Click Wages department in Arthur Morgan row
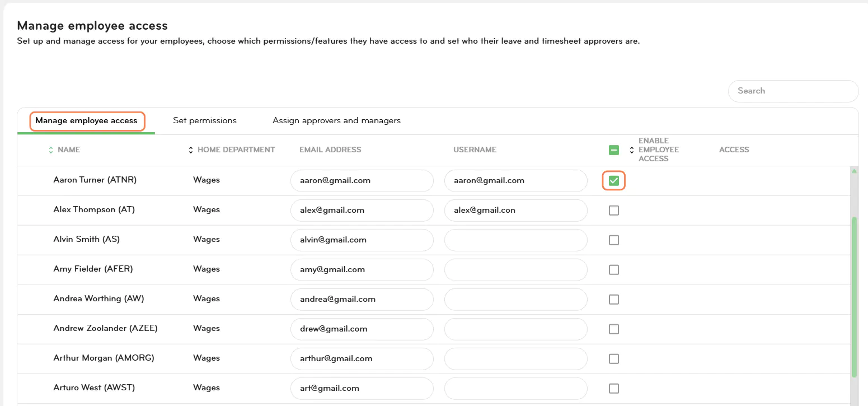The width and height of the screenshot is (868, 406). pyautogui.click(x=207, y=358)
